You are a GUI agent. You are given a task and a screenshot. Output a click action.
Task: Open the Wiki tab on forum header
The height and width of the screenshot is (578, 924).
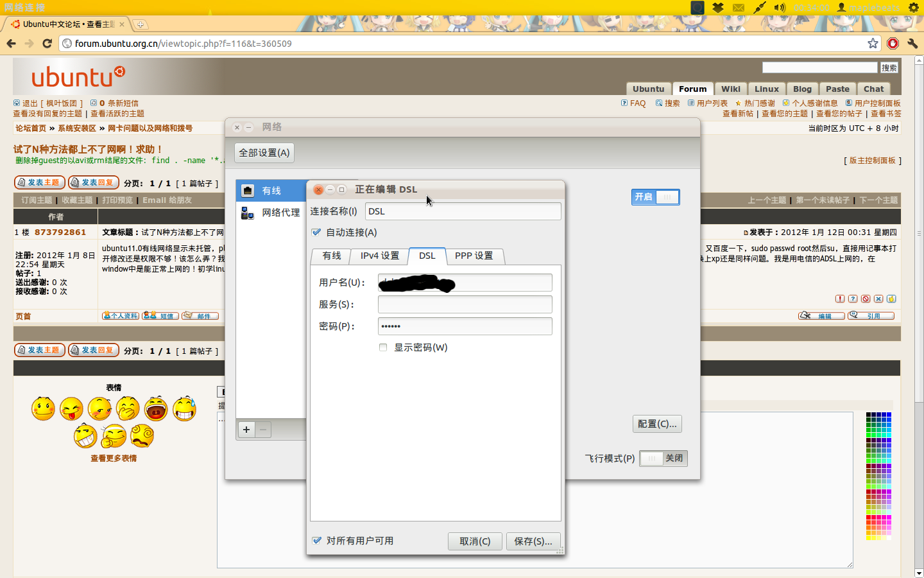(x=730, y=89)
